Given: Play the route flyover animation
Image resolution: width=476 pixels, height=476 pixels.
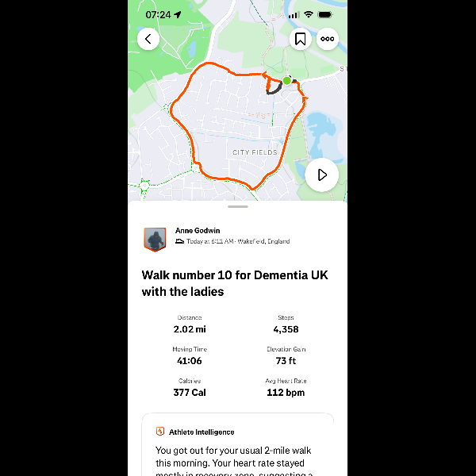Looking at the screenshot, I should point(322,175).
